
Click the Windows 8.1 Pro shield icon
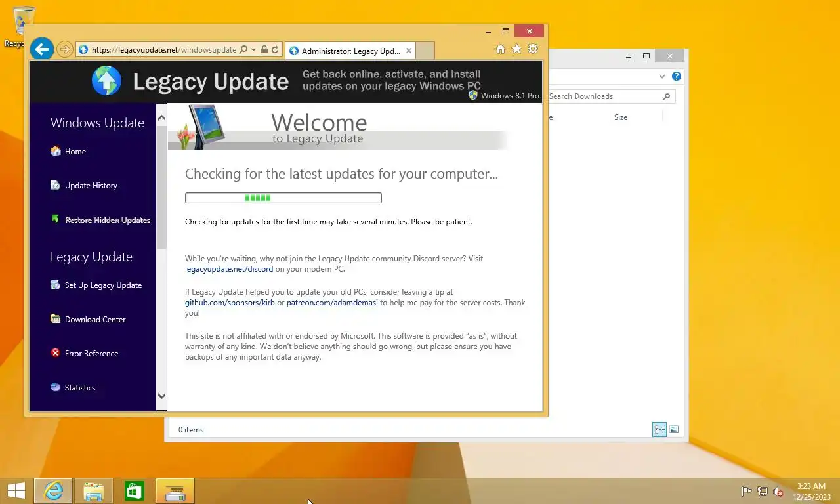click(x=473, y=95)
